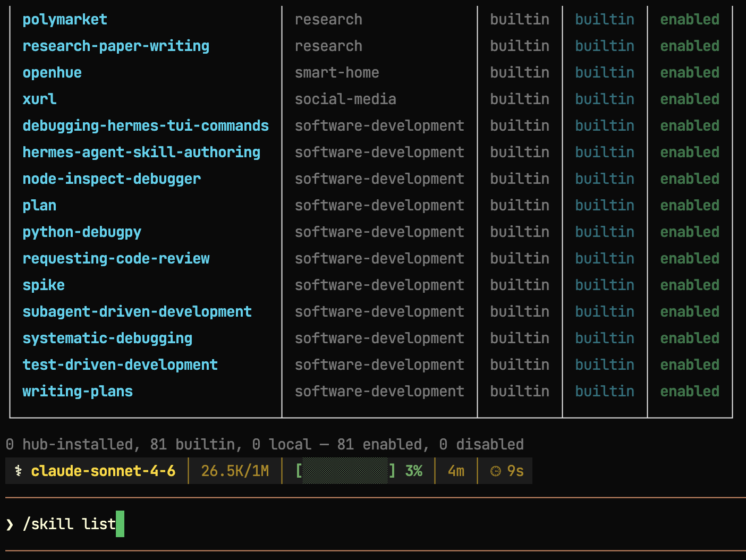This screenshot has height=560, width=746.
Task: Click the enabled status for xurl
Action: click(690, 99)
